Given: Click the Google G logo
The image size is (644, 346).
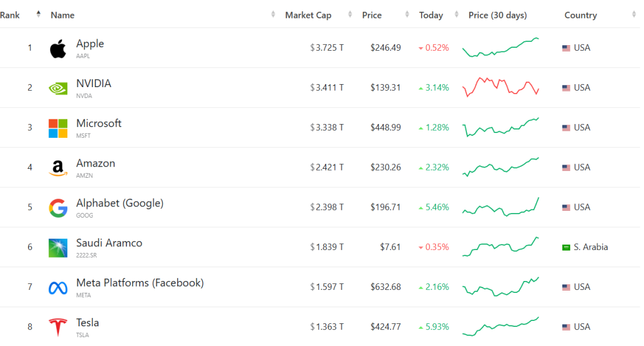Looking at the screenshot, I should tap(58, 208).
